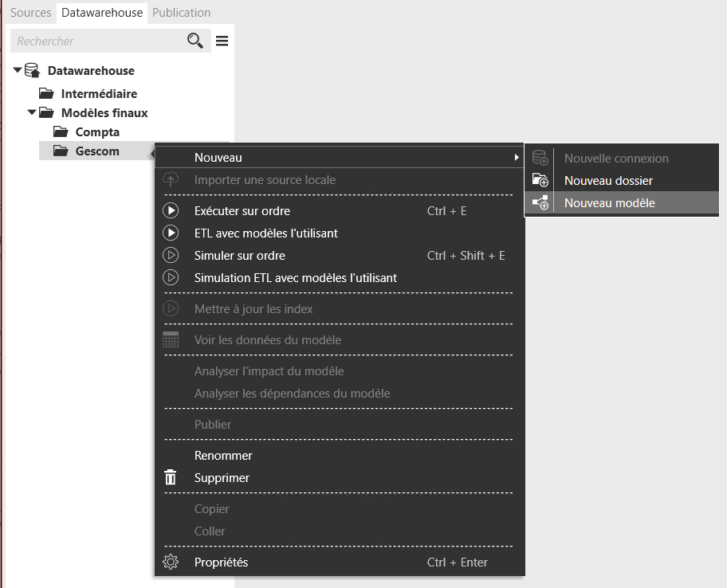The height and width of the screenshot is (588, 727).
Task: Select ETL avec modèles l'utilisant
Action: 266,233
